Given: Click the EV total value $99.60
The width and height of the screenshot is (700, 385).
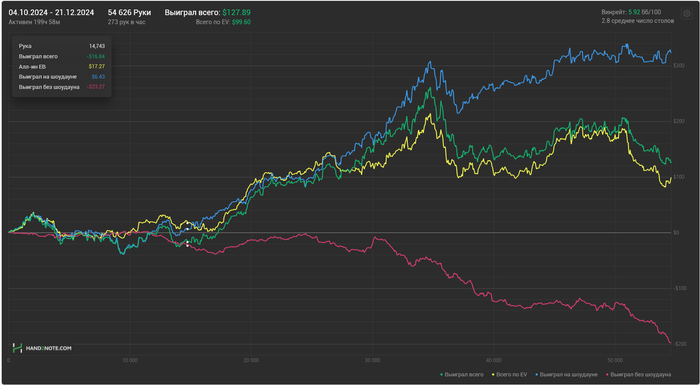Looking at the screenshot, I should point(241,22).
